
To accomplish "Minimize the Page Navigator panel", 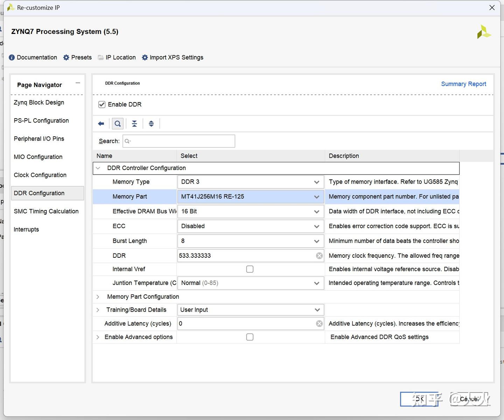I will point(78,83).
